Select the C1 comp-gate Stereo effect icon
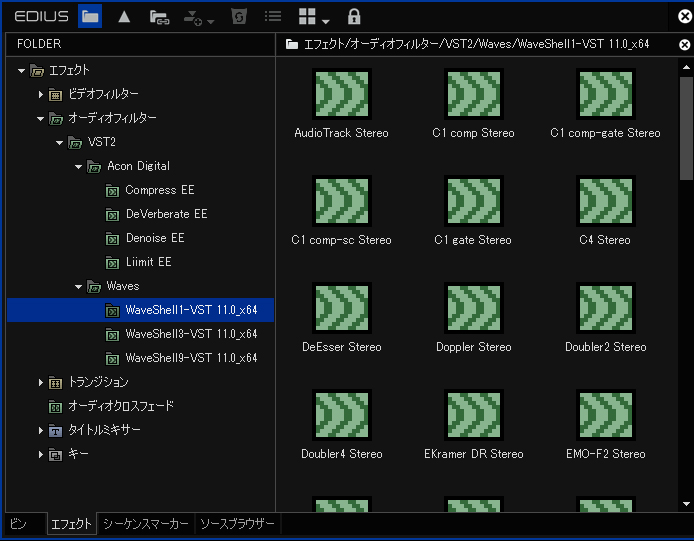The height and width of the screenshot is (541, 694). pos(605,93)
